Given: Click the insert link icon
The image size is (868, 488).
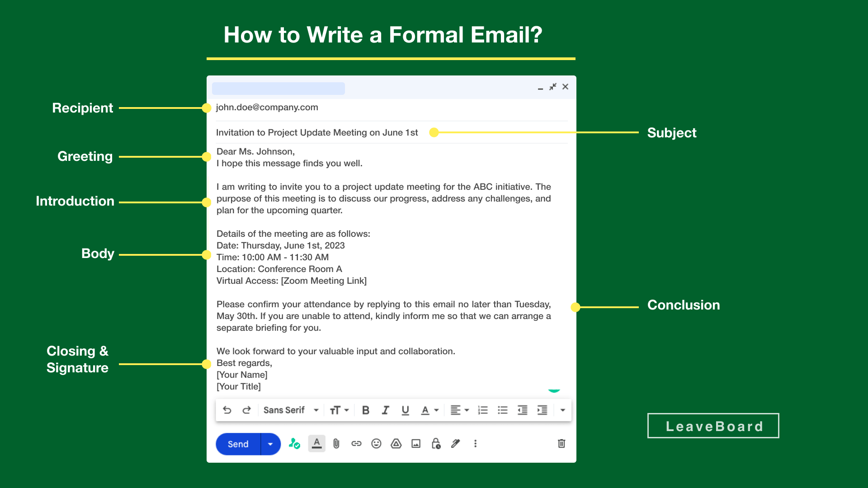Looking at the screenshot, I should (356, 443).
